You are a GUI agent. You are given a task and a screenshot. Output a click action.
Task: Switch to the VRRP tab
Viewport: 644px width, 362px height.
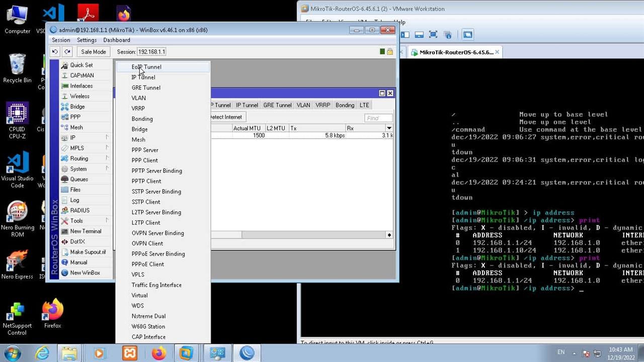point(323,105)
